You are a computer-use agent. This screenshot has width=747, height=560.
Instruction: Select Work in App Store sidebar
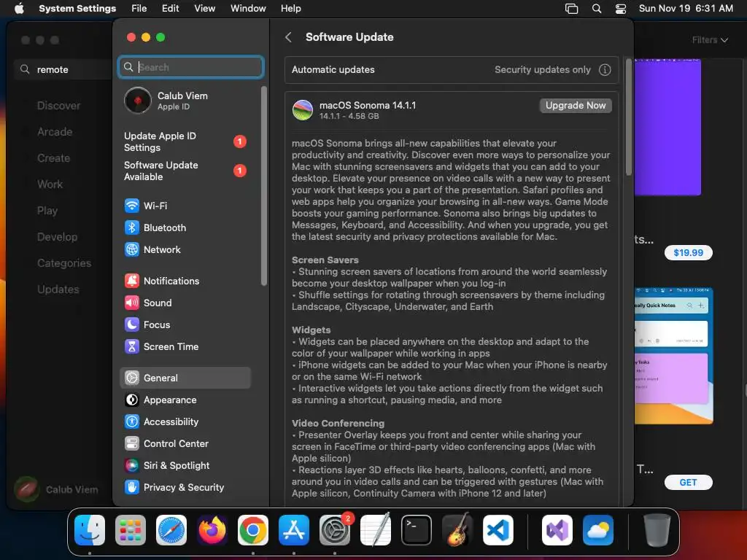[x=50, y=184]
